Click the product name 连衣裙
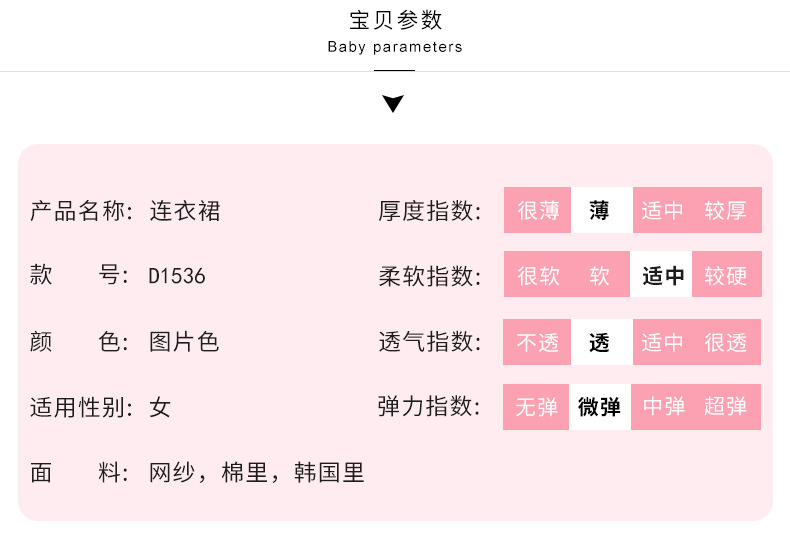The image size is (790, 544). coord(185,211)
